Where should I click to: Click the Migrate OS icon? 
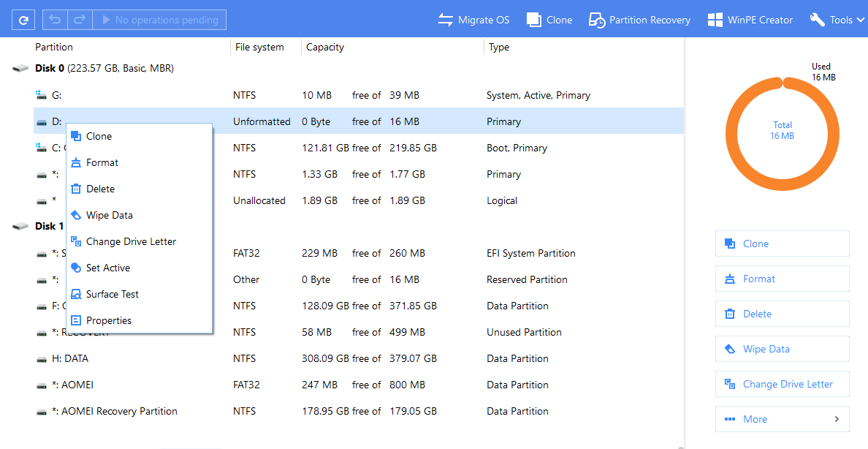click(446, 20)
